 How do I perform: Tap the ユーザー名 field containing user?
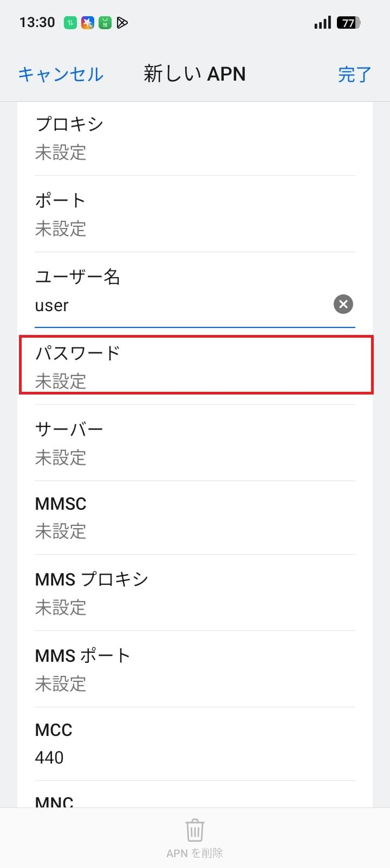tap(162, 291)
